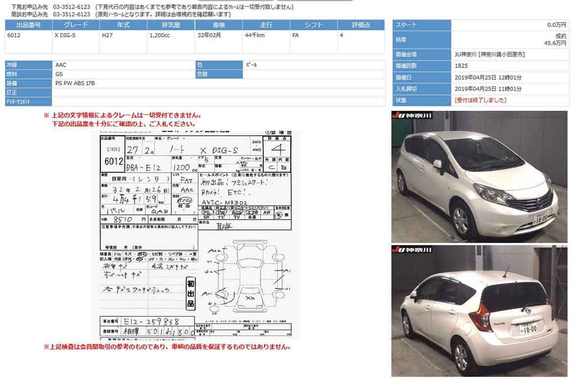
Task: Click the 走行 column header
Action: click(267, 25)
